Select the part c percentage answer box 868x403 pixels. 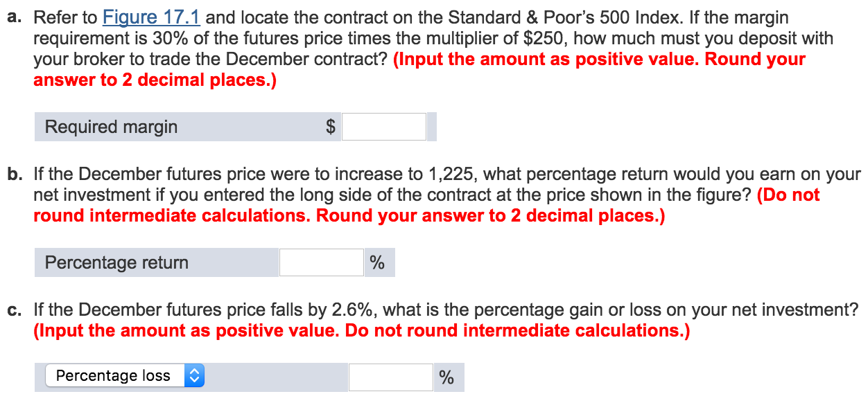tap(391, 377)
